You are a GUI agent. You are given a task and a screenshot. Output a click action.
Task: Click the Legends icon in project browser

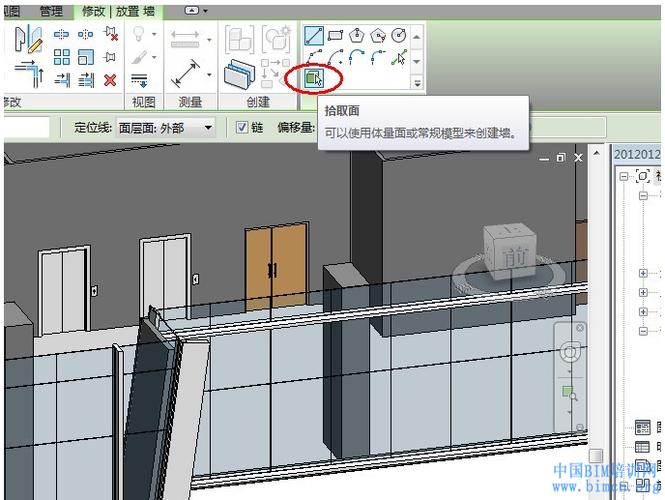pyautogui.click(x=642, y=427)
